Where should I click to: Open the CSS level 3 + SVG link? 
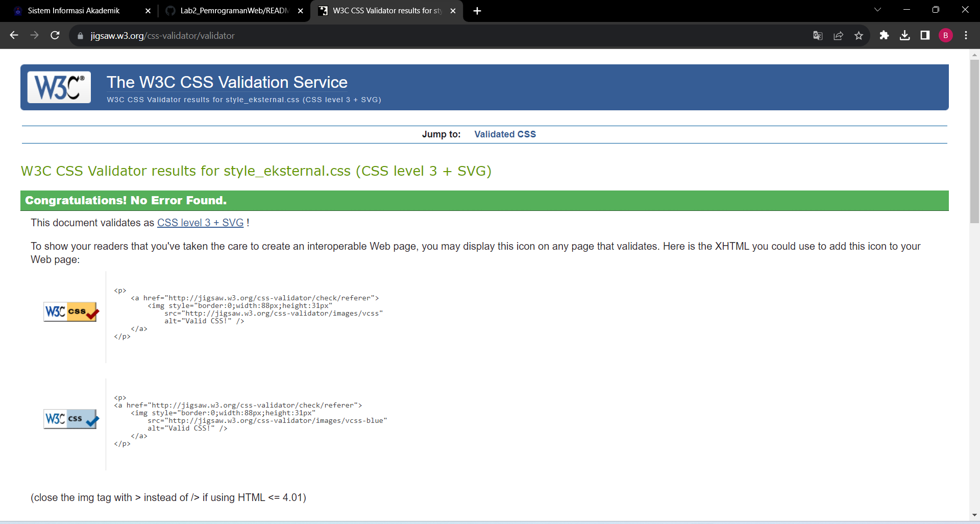[x=200, y=223]
